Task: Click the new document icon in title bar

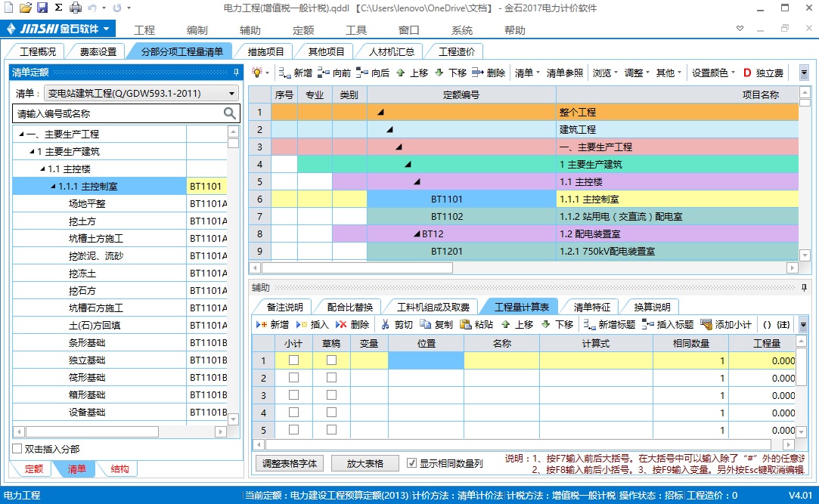Action: (9, 8)
